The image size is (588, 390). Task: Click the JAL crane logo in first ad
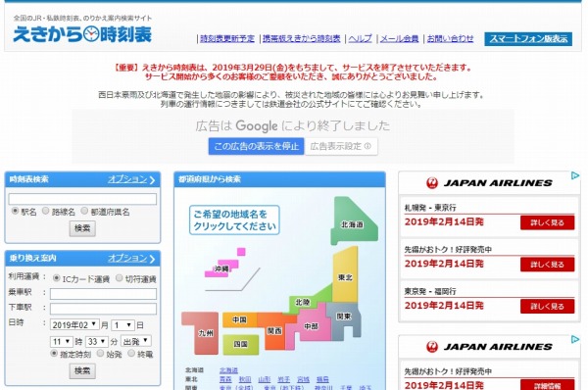coord(432,183)
